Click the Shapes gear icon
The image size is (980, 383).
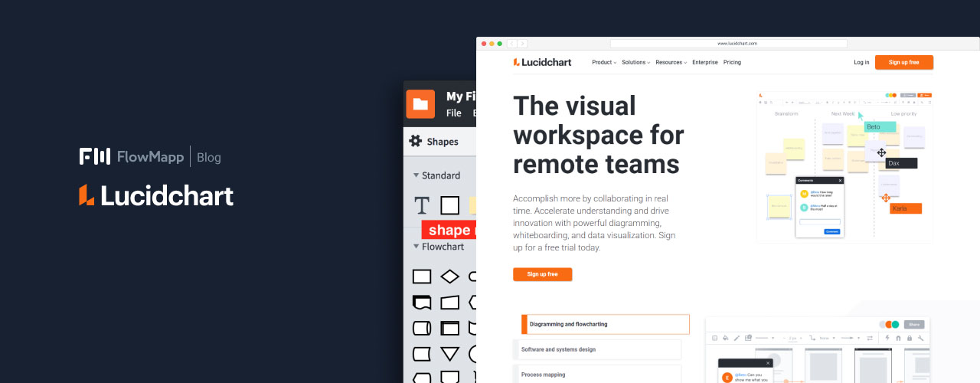click(416, 141)
